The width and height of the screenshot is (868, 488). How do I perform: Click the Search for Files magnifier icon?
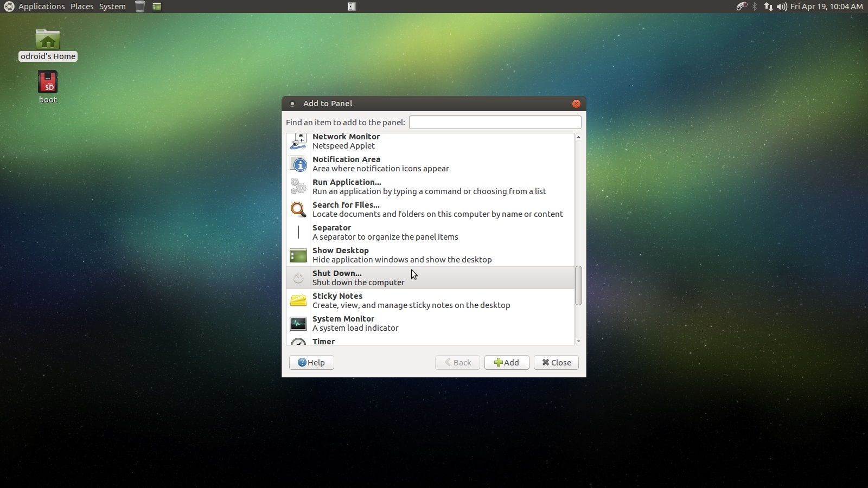click(x=298, y=210)
